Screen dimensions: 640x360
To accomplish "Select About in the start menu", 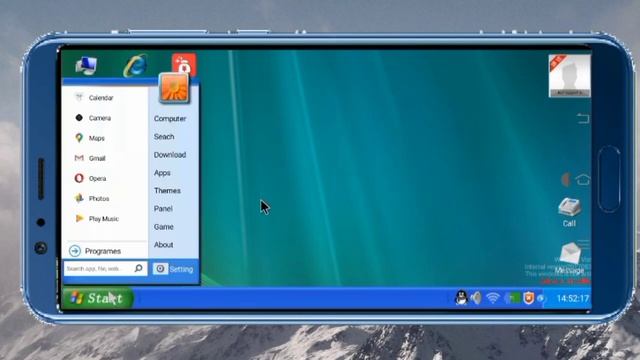I will pos(164,245).
